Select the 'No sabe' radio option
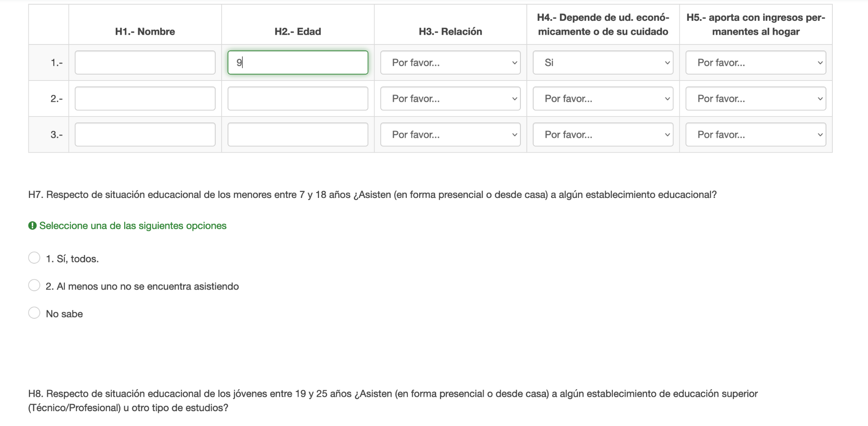The image size is (868, 426). point(34,313)
